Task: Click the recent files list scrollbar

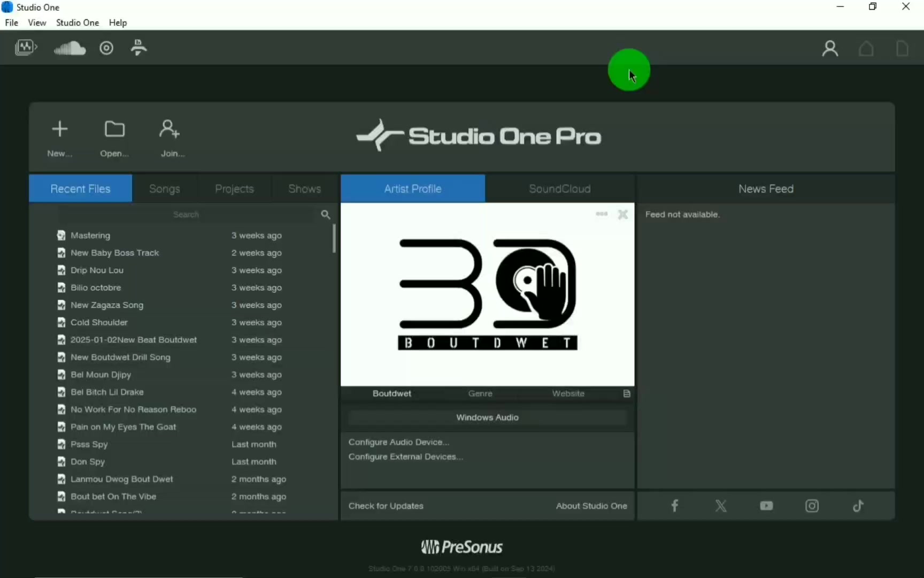Action: (x=334, y=238)
